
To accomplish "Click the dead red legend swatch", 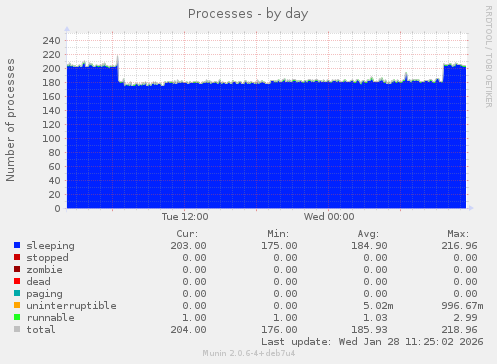I will (17, 281).
